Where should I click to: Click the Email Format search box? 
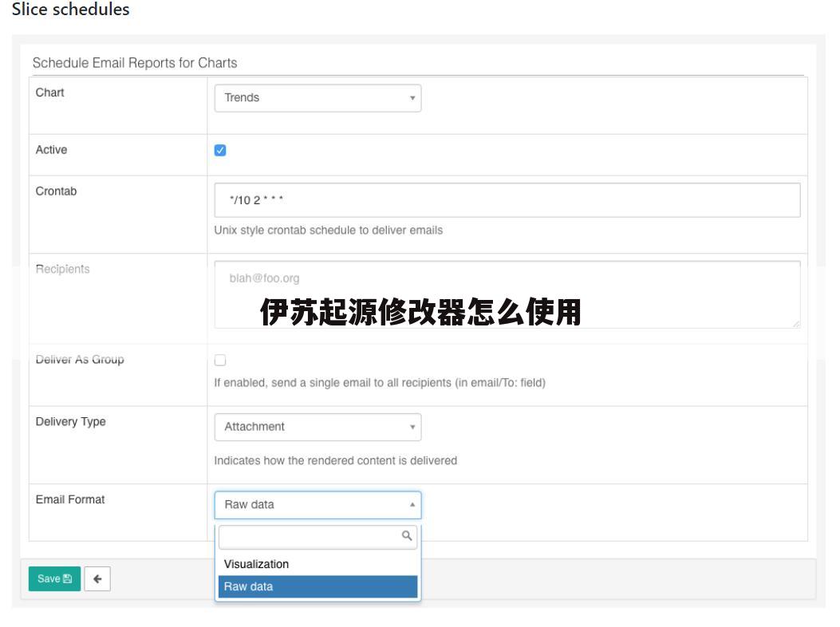317,536
